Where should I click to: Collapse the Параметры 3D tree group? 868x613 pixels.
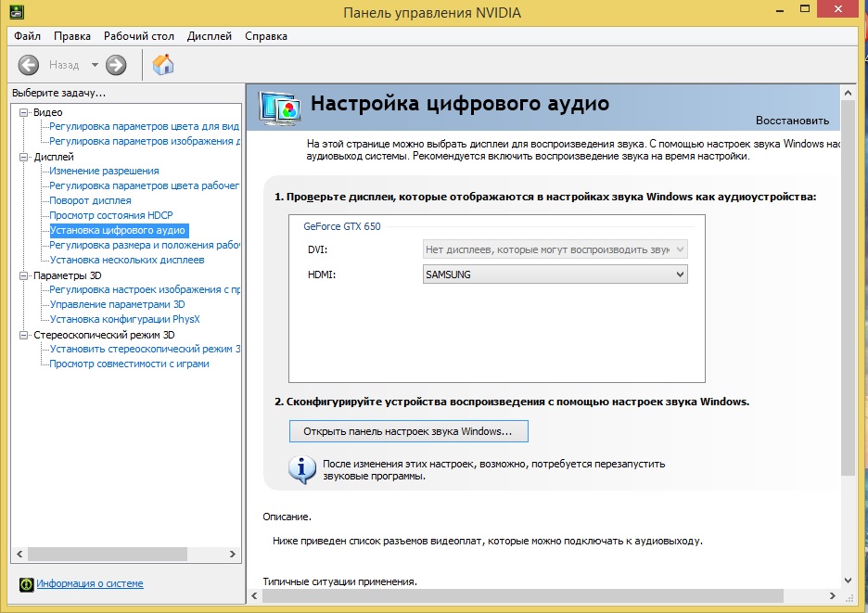click(x=24, y=275)
